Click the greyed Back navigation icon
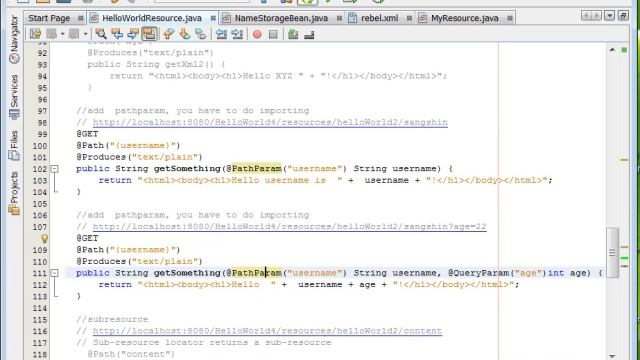 (x=52, y=34)
